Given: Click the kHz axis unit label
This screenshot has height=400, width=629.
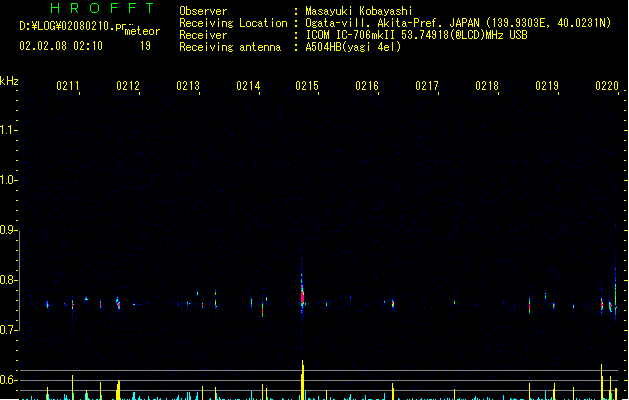Looking at the screenshot, I should [9, 81].
